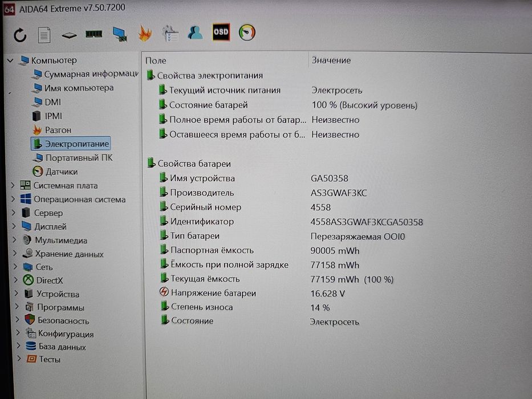Click the Операционная система Windows icon
The height and width of the screenshot is (399, 532).
coord(26,199)
